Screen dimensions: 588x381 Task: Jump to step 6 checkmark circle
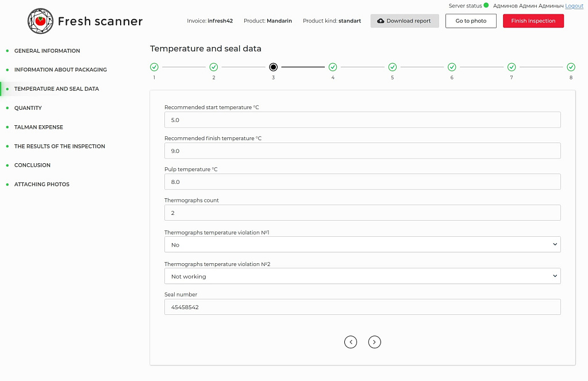point(452,67)
